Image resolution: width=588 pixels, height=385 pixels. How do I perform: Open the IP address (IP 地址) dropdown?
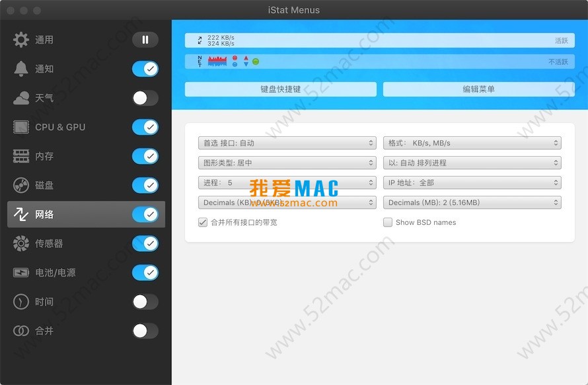(x=472, y=183)
